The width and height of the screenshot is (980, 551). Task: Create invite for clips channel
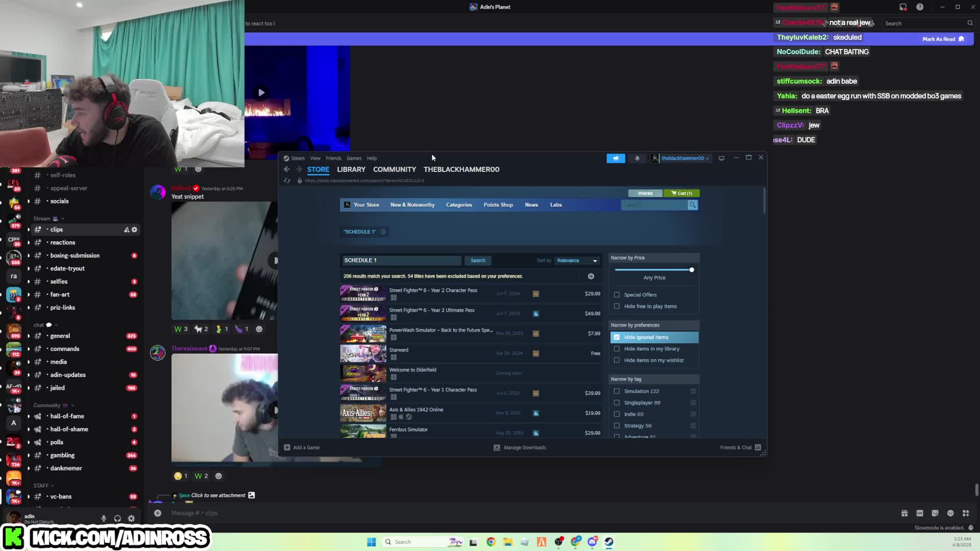pyautogui.click(x=127, y=230)
